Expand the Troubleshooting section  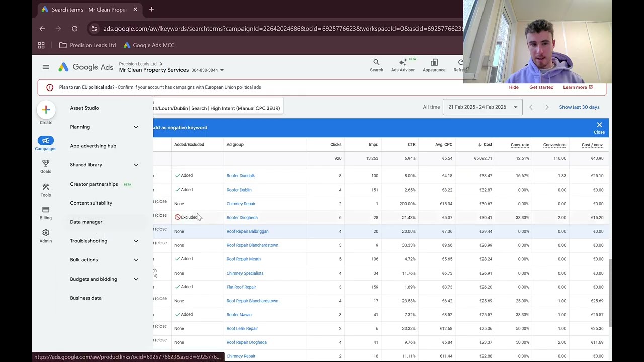point(104,241)
